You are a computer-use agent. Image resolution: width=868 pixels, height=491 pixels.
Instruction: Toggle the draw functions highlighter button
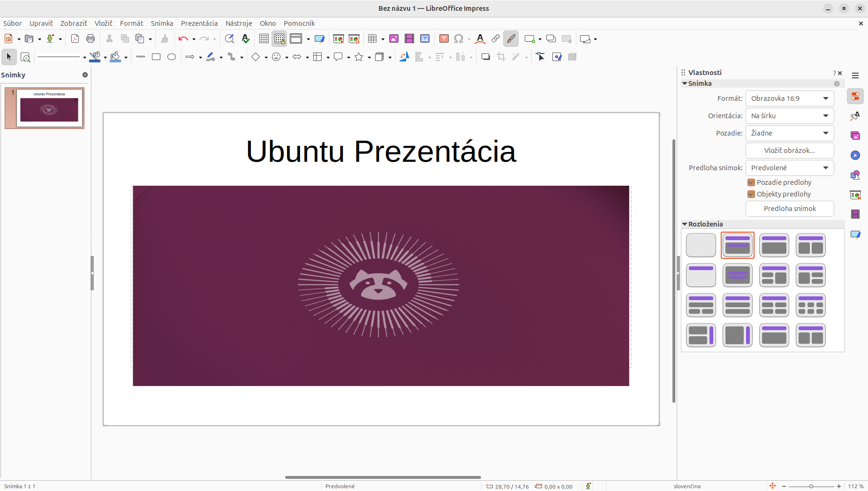(511, 39)
